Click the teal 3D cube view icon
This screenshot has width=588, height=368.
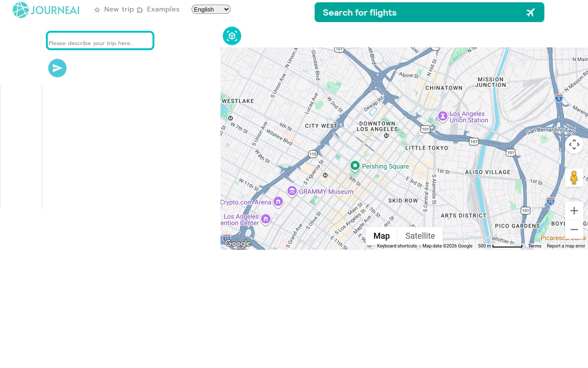232,36
